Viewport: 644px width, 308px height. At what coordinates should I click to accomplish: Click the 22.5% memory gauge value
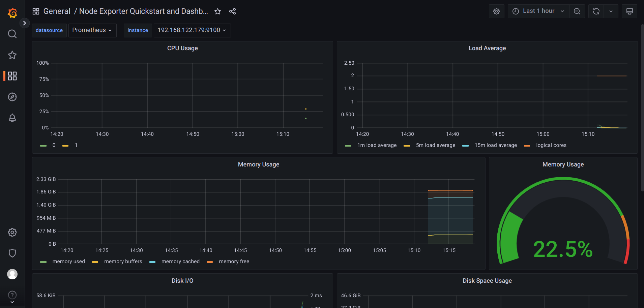563,249
